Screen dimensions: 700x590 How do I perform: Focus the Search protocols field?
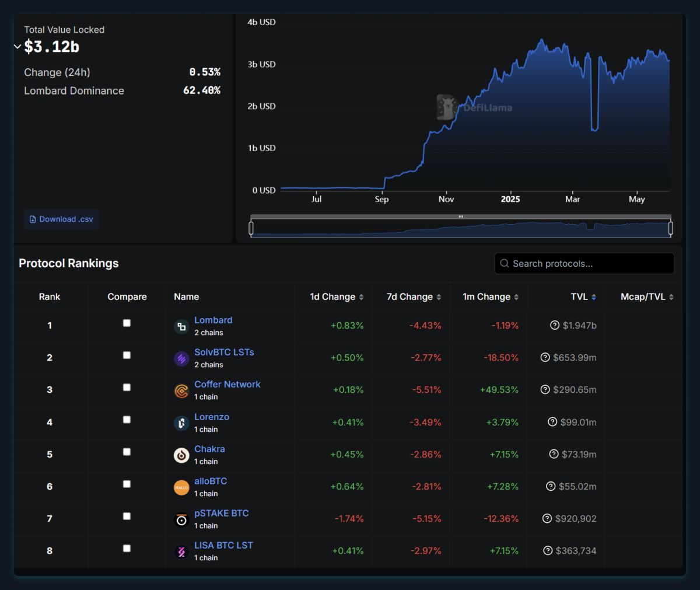[x=584, y=263]
